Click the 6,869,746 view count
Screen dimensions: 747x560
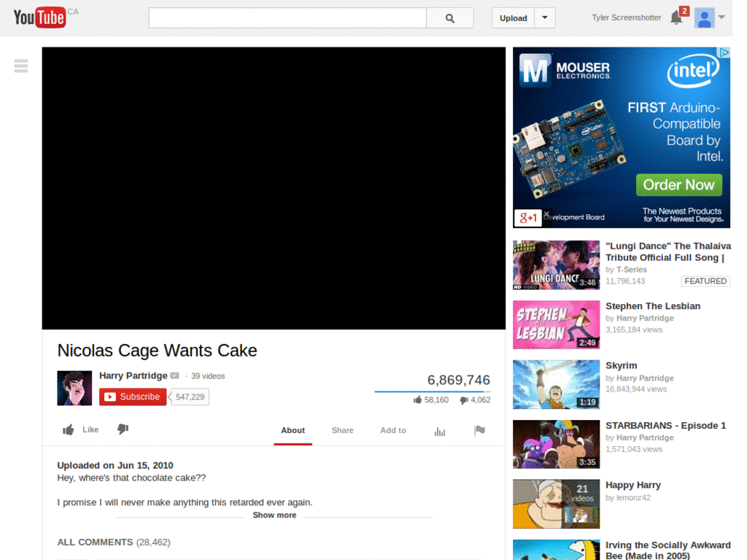pyautogui.click(x=458, y=380)
